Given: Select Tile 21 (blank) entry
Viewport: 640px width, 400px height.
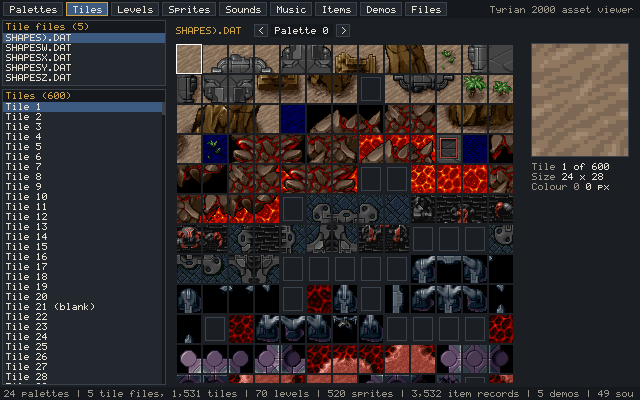Looking at the screenshot, I should coord(82,307).
